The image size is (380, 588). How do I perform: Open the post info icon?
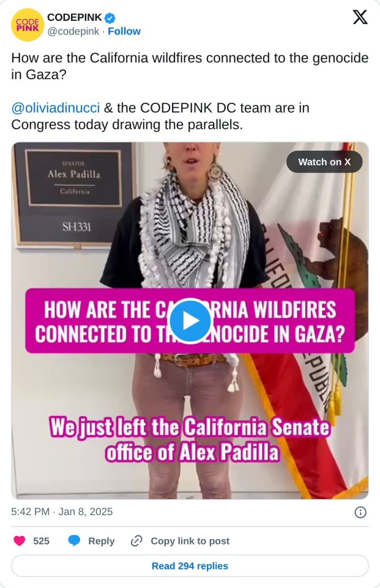pos(360,512)
